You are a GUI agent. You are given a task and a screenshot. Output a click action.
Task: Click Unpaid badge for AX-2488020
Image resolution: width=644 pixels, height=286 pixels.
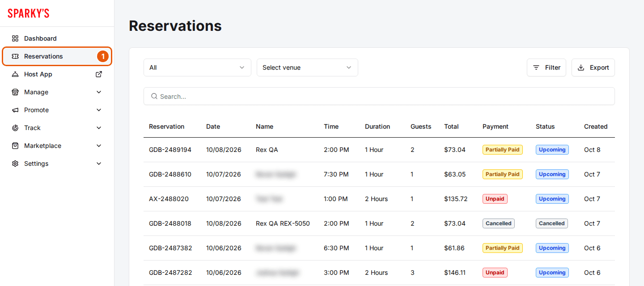[x=495, y=199]
